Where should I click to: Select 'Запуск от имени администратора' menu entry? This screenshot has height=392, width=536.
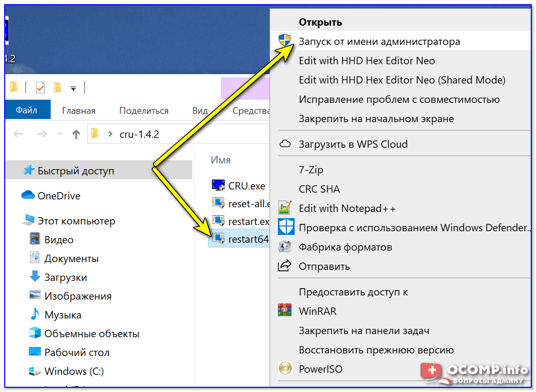point(379,41)
